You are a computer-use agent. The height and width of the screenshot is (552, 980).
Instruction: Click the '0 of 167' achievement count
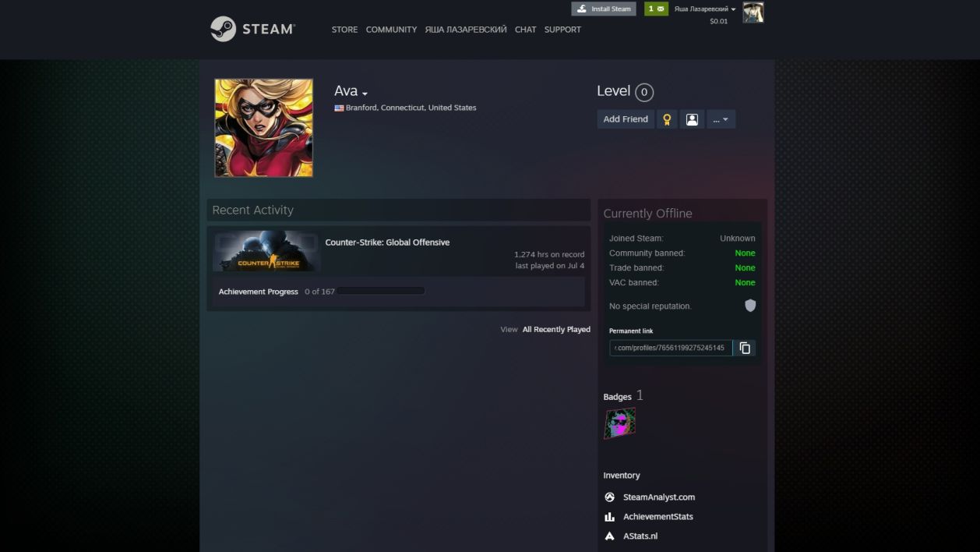tap(319, 292)
